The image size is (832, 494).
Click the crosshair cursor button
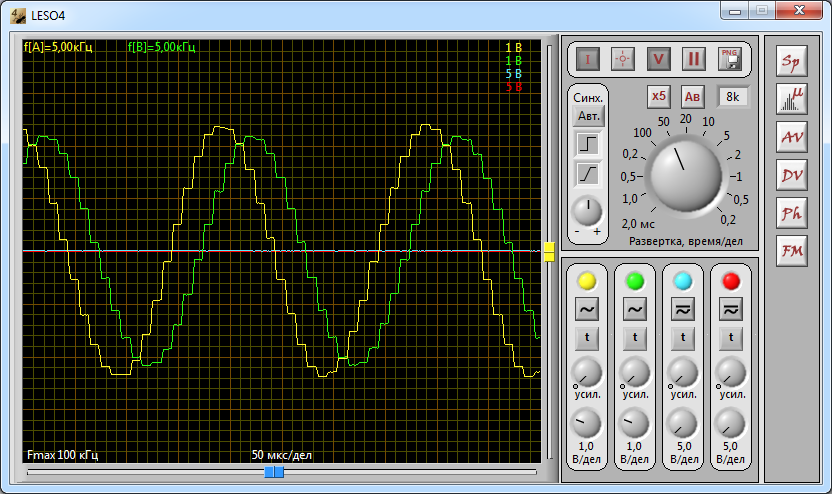pos(623,59)
